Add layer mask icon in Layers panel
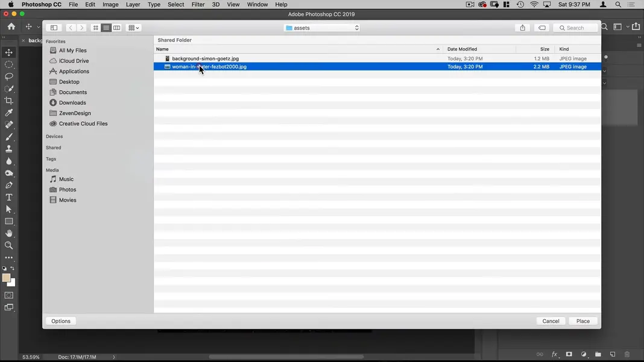The width and height of the screenshot is (644, 362). pyautogui.click(x=569, y=354)
